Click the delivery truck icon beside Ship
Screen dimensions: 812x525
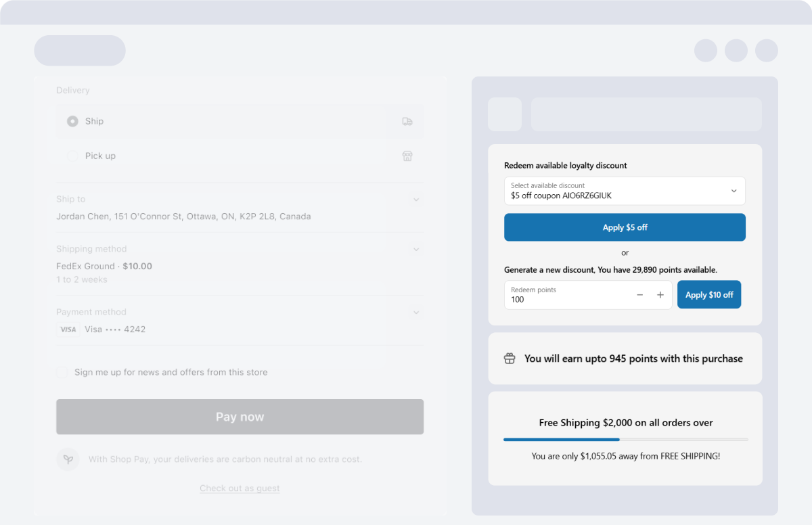click(x=407, y=122)
